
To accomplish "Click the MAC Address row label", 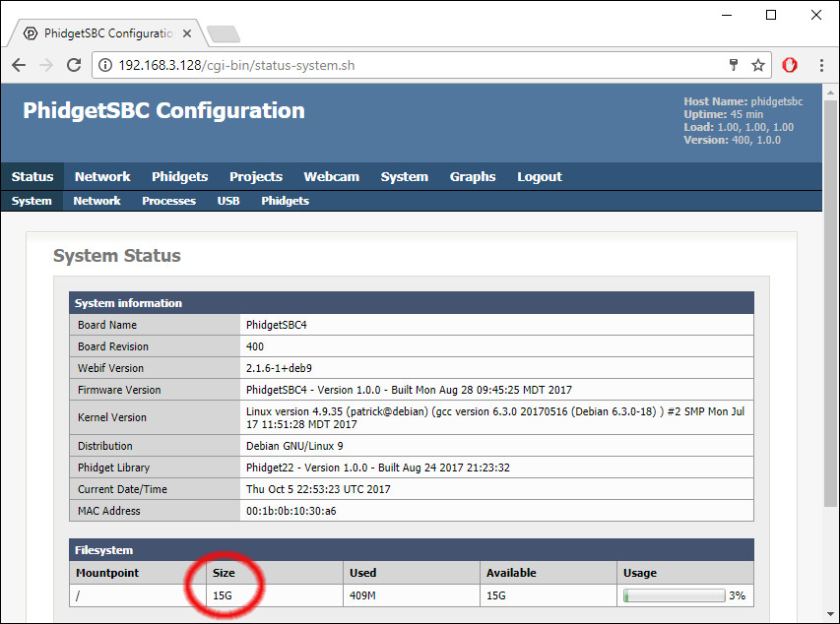I will [108, 511].
